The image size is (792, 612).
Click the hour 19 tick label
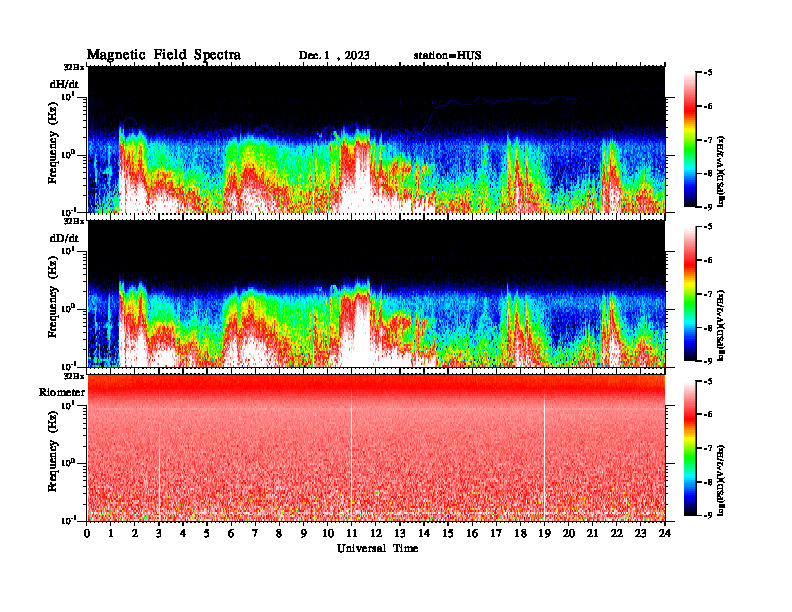[544, 533]
